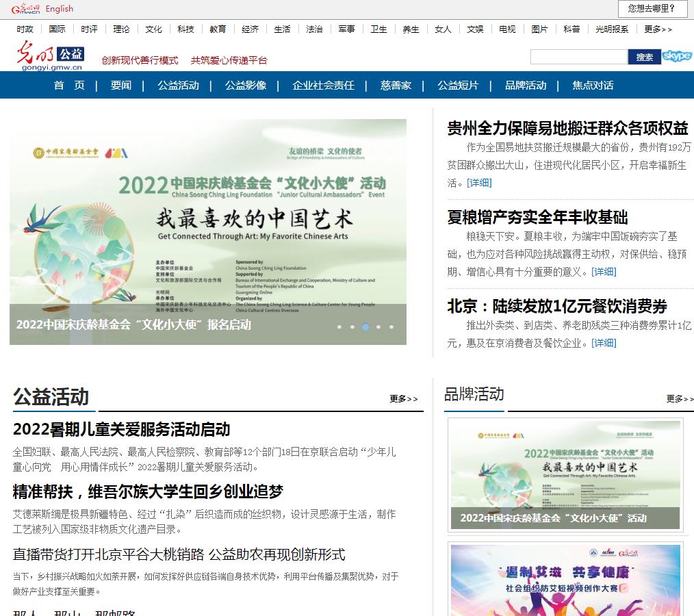Image resolution: width=694 pixels, height=616 pixels.
Task: Select 慈善家 in the blue navigation bar
Action: tap(396, 85)
